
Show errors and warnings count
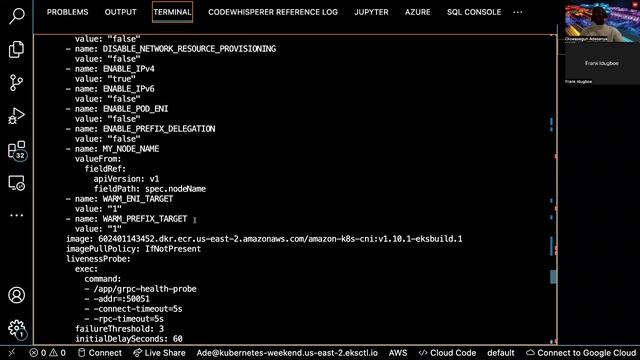[x=47, y=353]
